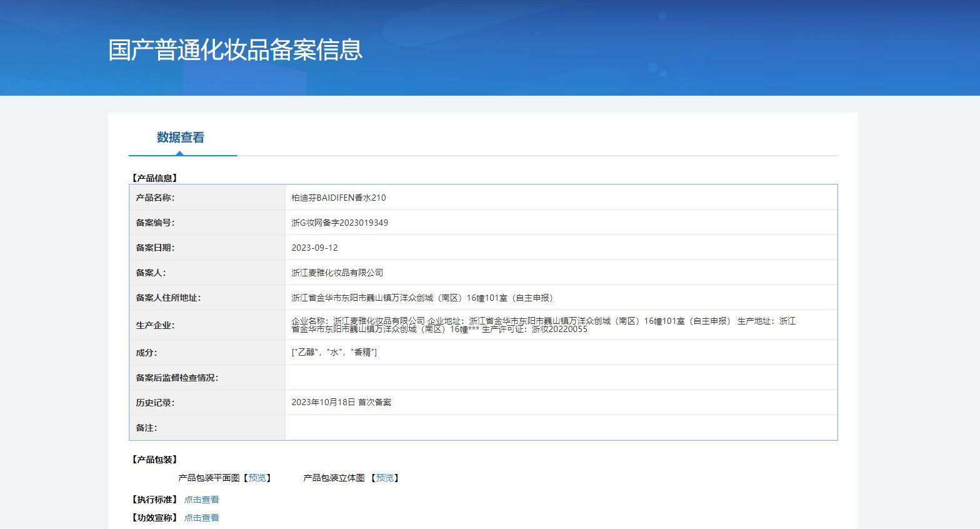980x529 pixels.
Task: Click the 产品包装平面图 label
Action: point(209,478)
